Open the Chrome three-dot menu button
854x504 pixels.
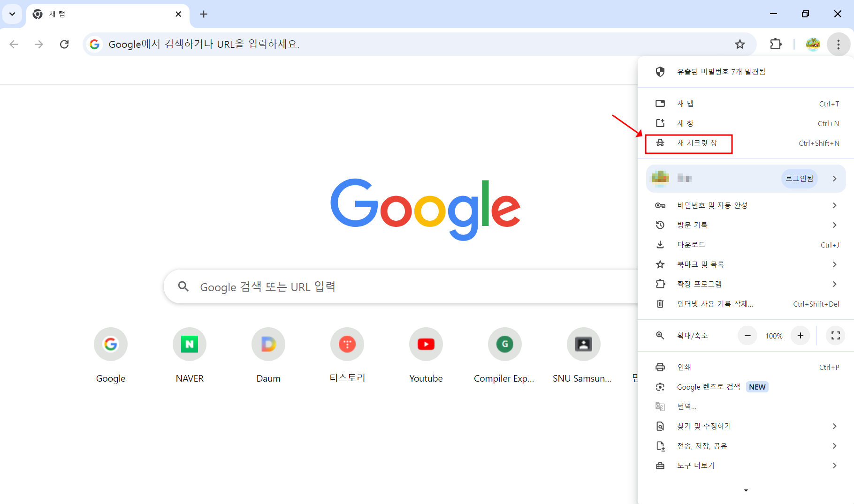coord(838,44)
